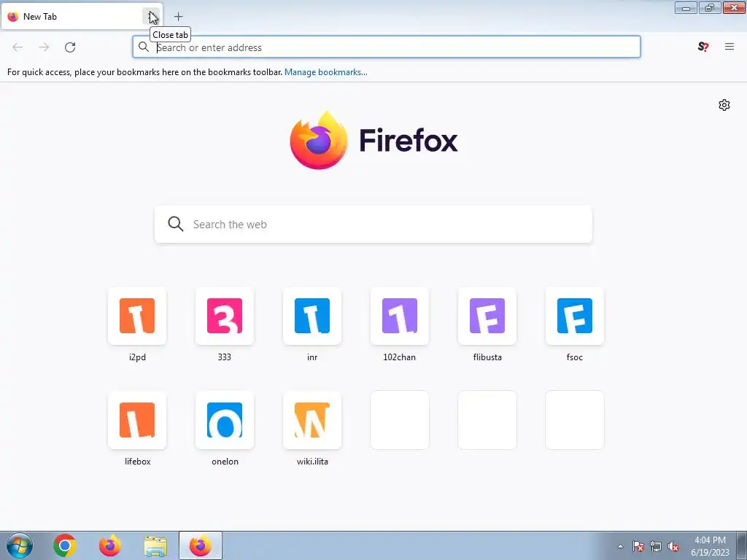Open the onelon shortcut tile

coord(225,420)
